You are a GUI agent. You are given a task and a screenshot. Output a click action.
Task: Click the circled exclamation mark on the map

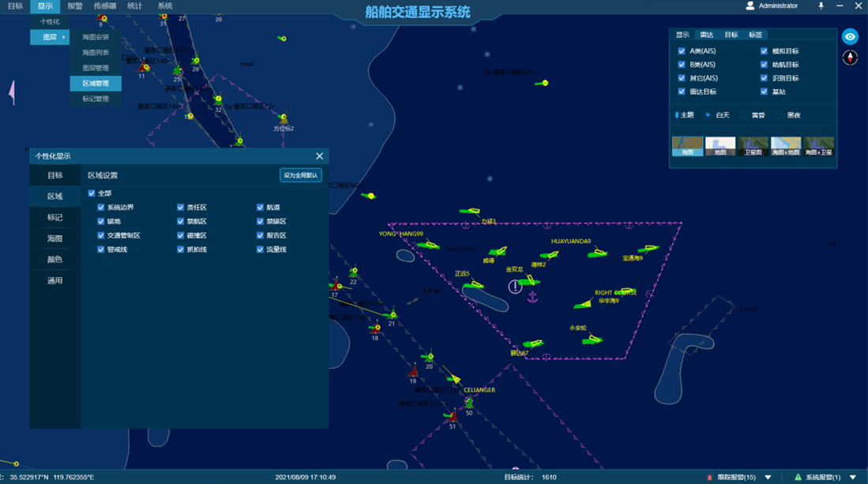coord(515,287)
